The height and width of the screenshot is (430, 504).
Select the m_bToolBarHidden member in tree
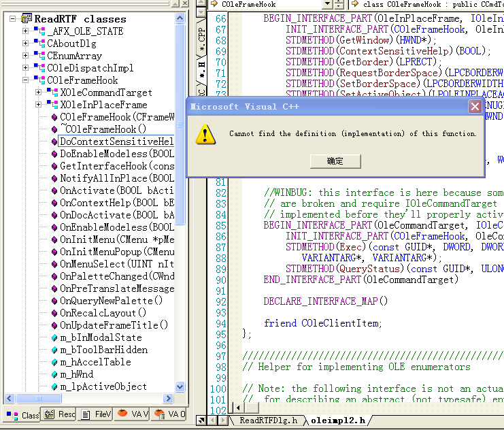click(104, 350)
